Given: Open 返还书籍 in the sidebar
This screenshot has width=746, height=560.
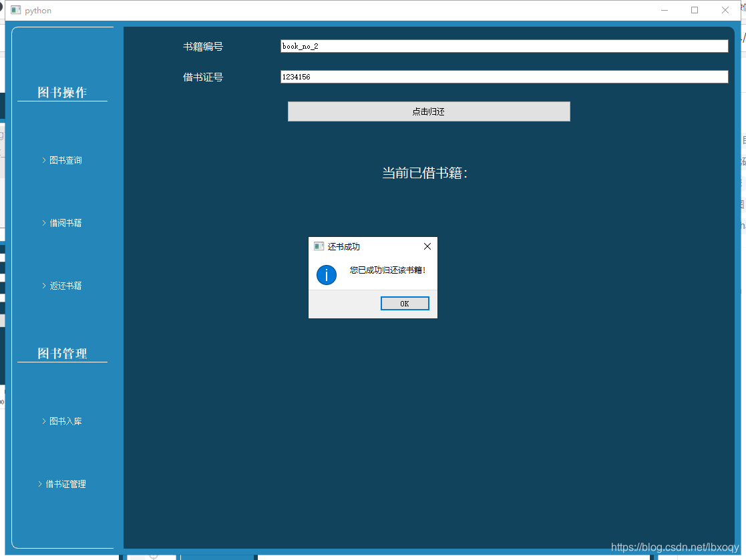Looking at the screenshot, I should 62,286.
